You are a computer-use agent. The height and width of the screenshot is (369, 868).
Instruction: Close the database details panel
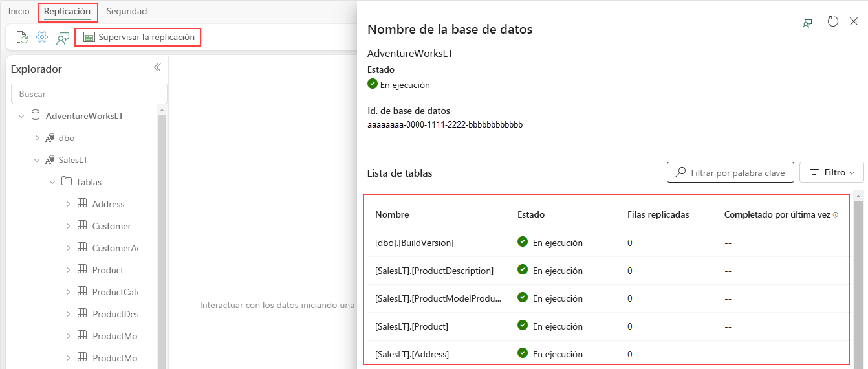[854, 22]
